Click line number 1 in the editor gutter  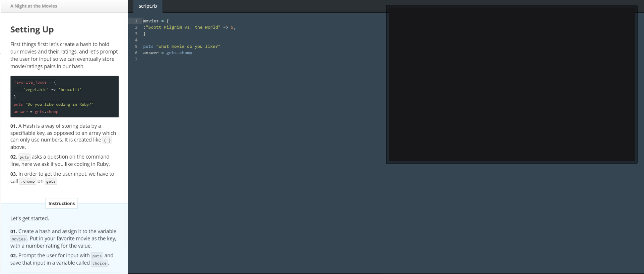coord(136,21)
